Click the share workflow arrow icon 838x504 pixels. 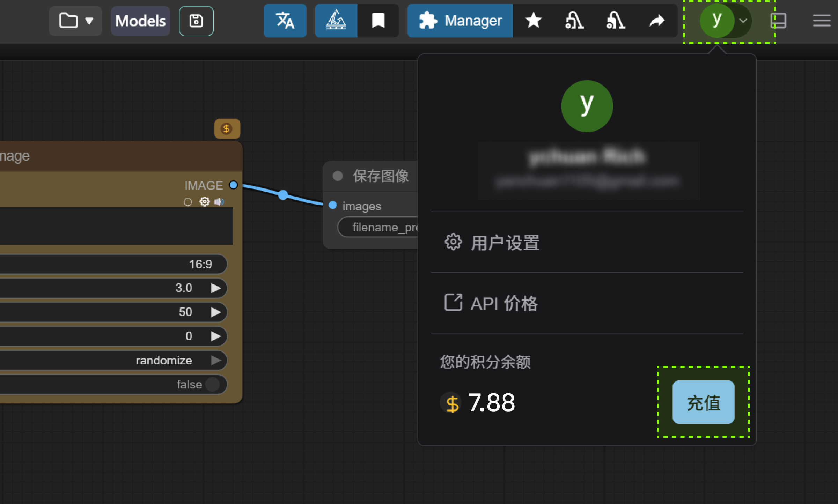(x=657, y=21)
